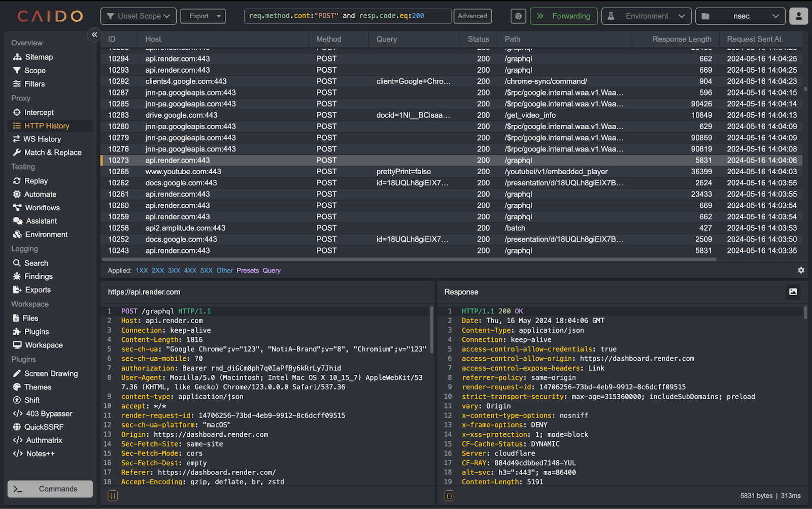Select request row 10292 clients4.google.com
Screen dimensions: 812x509
[x=452, y=81]
